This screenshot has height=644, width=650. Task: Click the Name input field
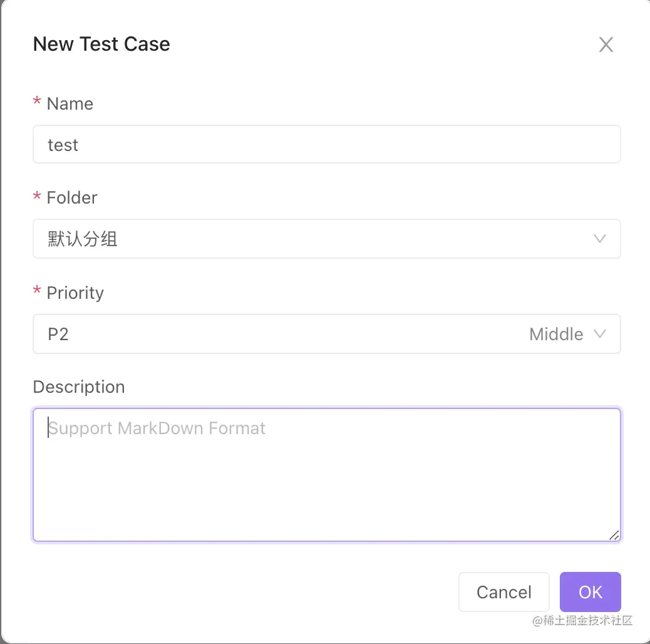(x=326, y=145)
